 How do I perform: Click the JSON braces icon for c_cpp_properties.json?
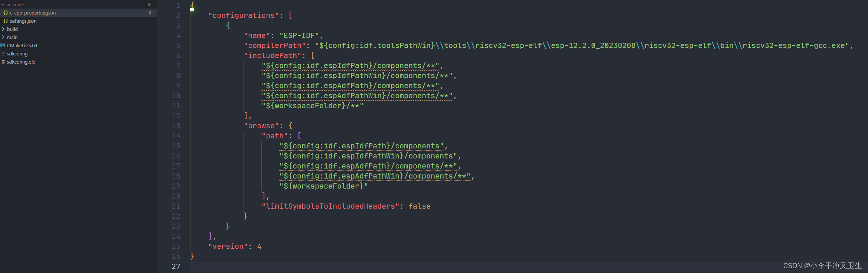coord(6,13)
